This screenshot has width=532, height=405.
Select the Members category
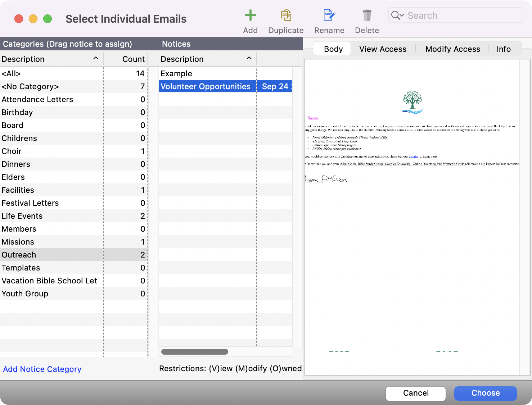(73, 229)
